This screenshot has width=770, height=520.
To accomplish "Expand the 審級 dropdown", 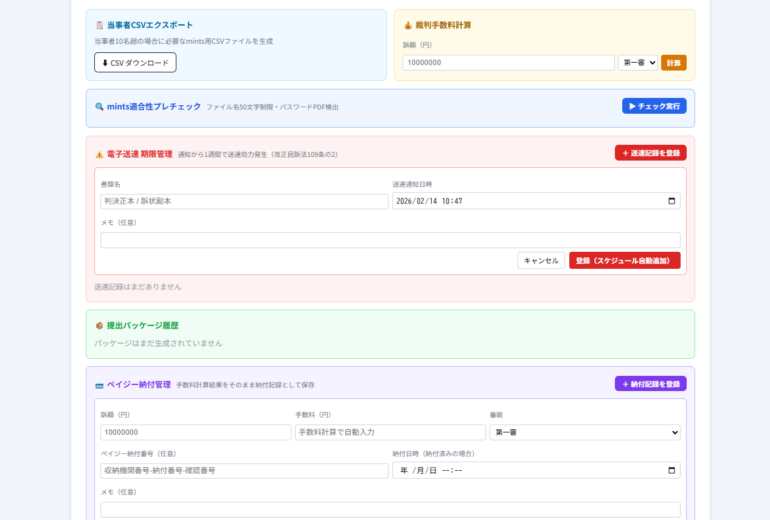I will coord(585,432).
